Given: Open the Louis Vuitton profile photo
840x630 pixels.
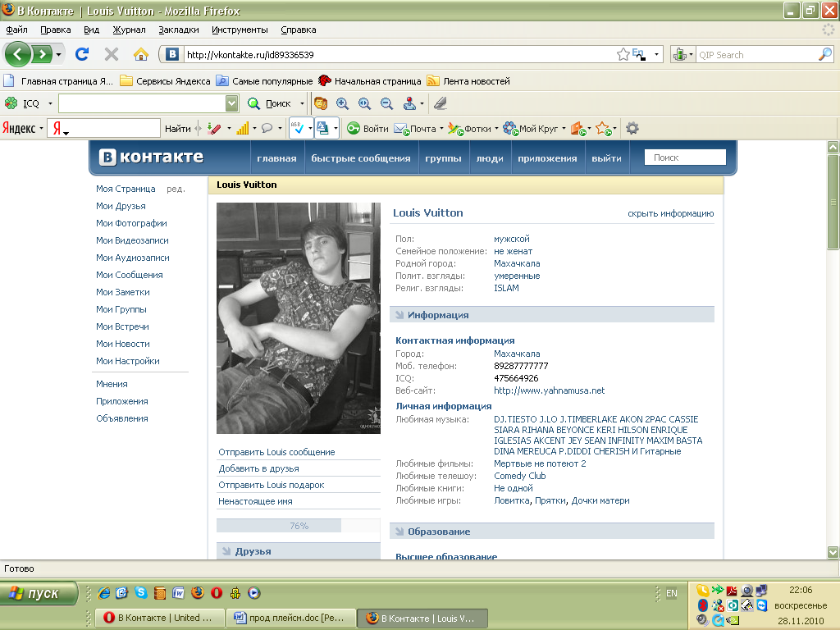Looking at the screenshot, I should 299,317.
